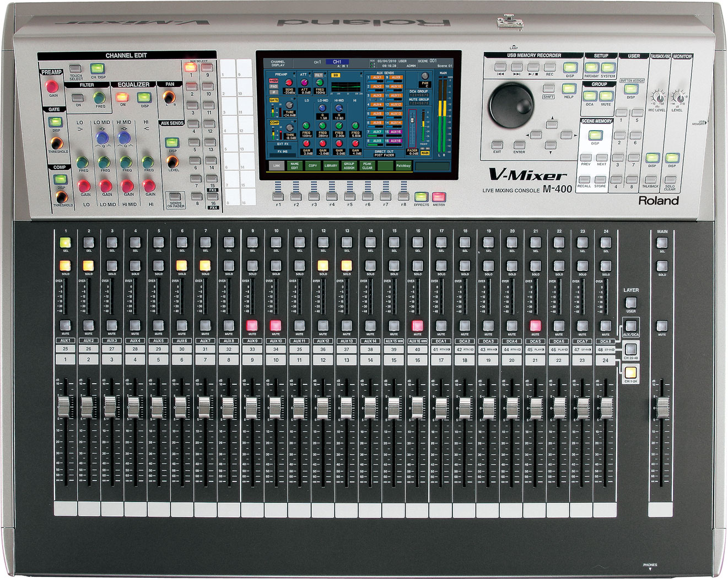Screen dimensions: 728x579
Task: Turn the HI band GAIN knob
Action: click(x=149, y=186)
